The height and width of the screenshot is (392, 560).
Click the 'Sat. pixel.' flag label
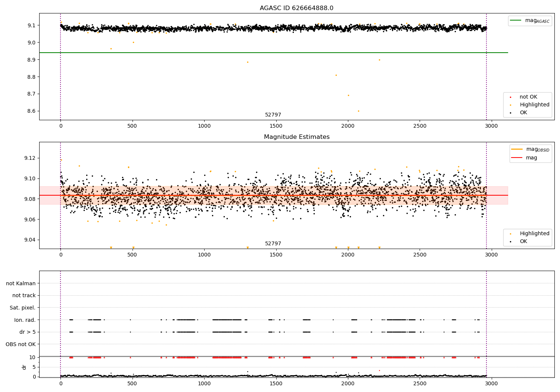coord(22,308)
